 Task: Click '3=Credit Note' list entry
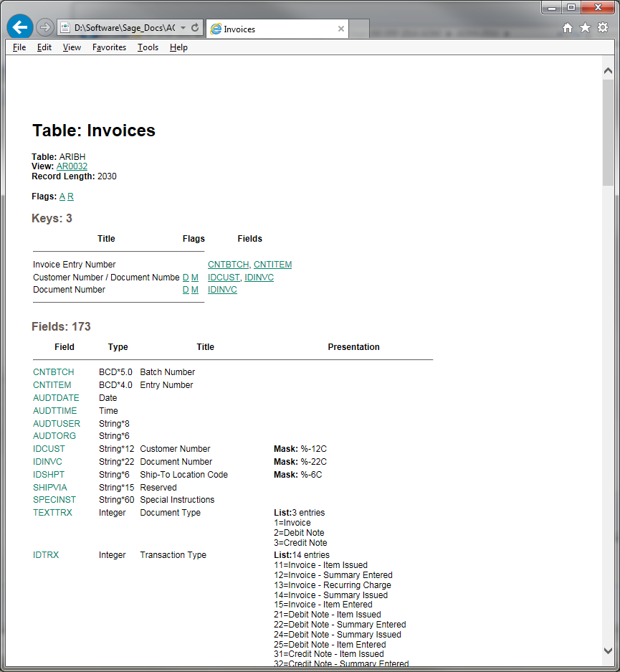point(300,543)
